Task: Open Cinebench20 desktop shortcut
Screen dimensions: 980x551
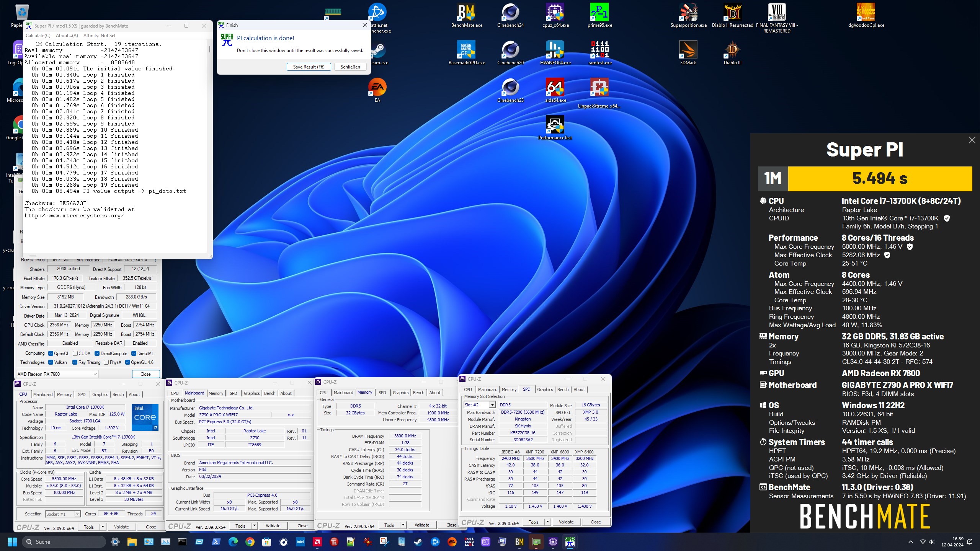Action: 510,53
